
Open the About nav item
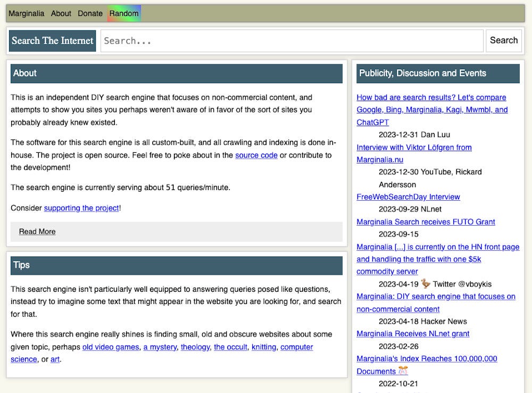click(61, 13)
